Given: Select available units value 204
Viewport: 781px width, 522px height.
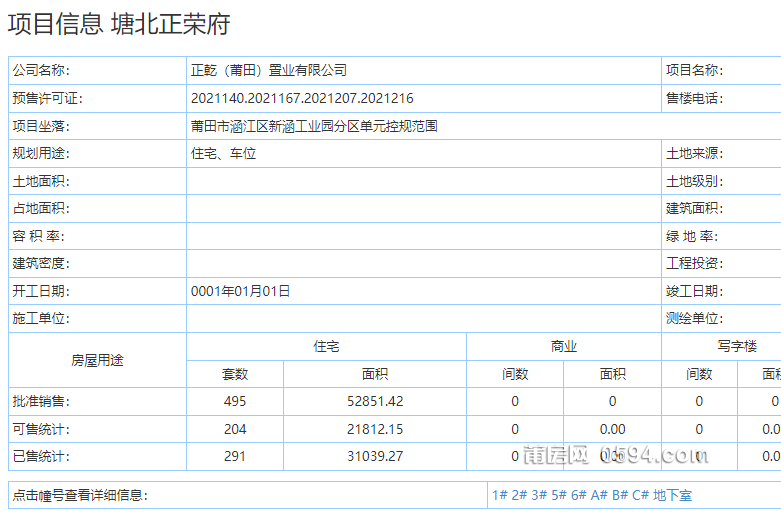Looking at the screenshot, I should pos(235,429).
